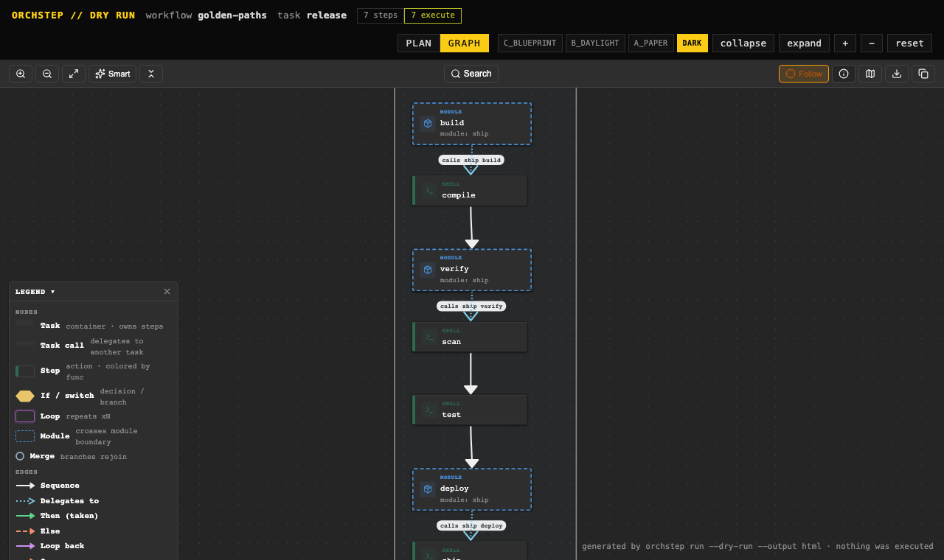Click the 'generated by orchstep run' footer text

tap(757, 546)
